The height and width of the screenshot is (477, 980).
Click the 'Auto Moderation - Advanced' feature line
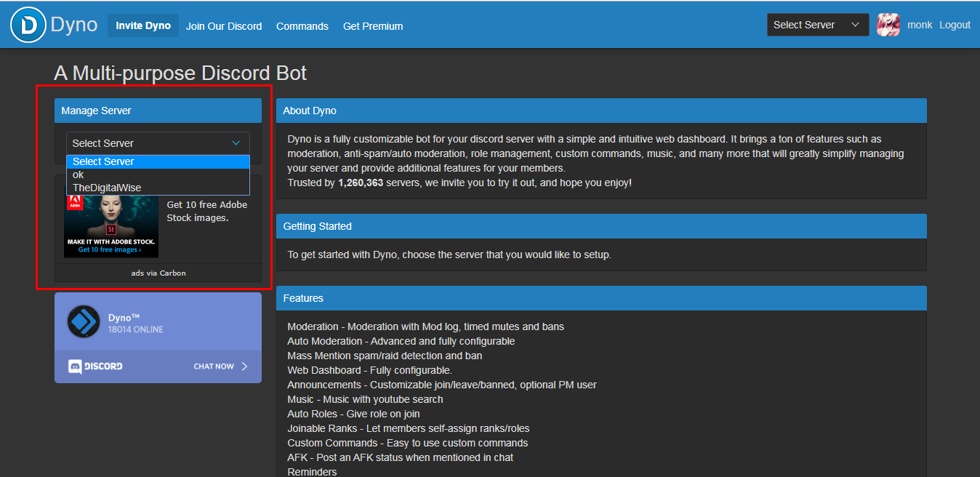[x=401, y=341]
